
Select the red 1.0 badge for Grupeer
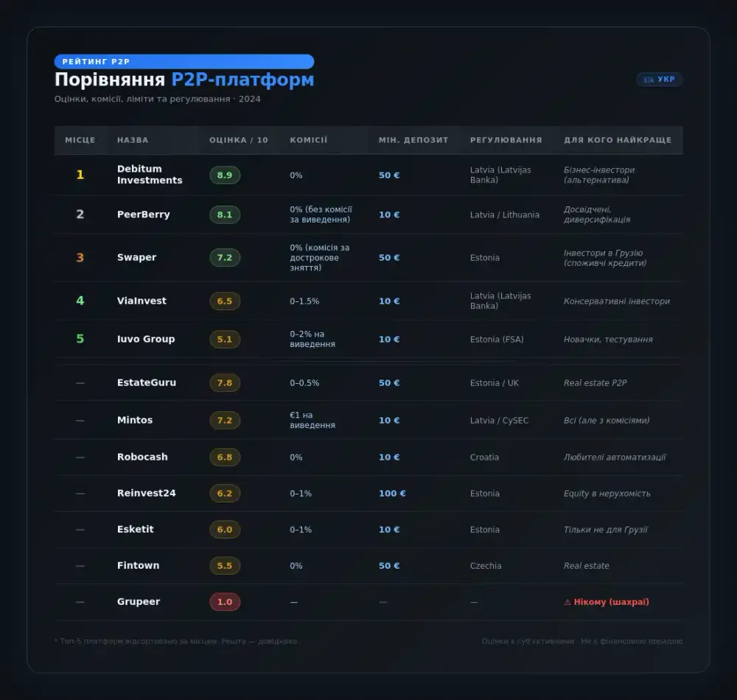coord(225,602)
